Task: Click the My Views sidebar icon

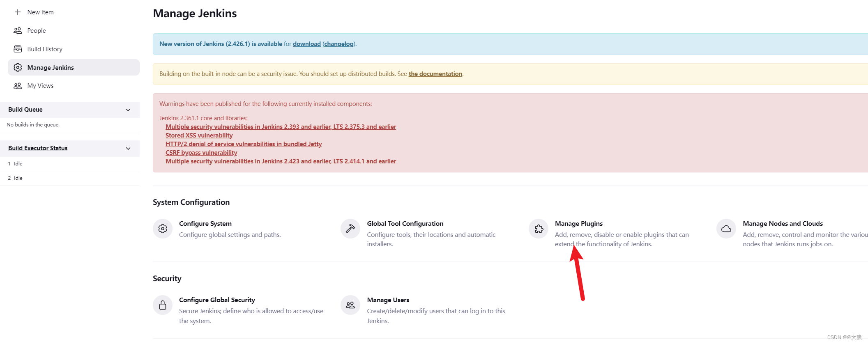Action: [x=18, y=86]
